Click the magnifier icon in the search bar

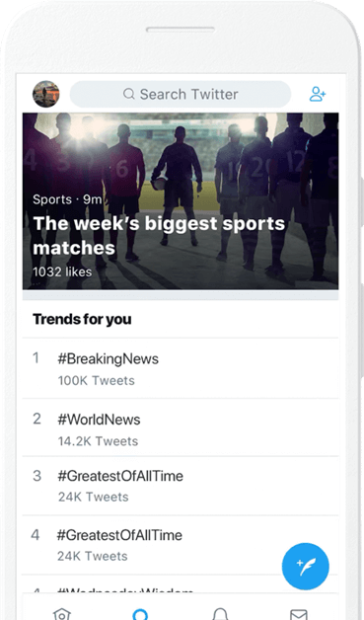[129, 94]
